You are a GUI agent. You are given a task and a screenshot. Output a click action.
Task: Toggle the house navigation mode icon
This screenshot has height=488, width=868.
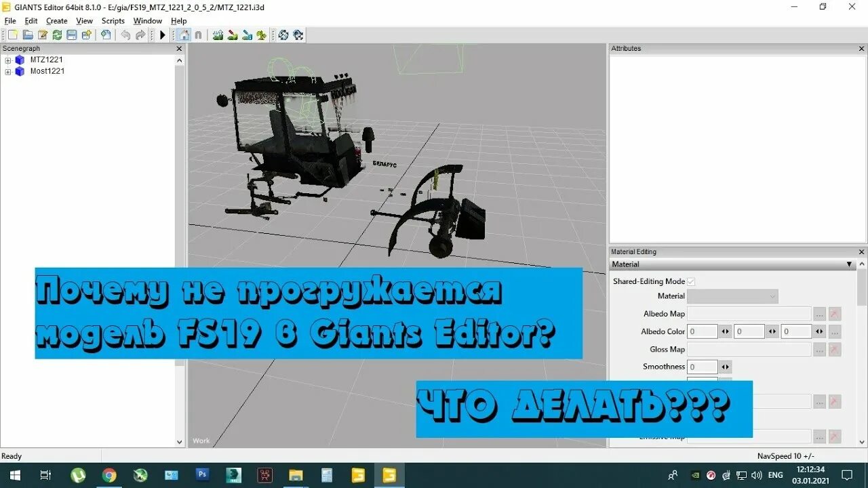pyautogui.click(x=184, y=35)
